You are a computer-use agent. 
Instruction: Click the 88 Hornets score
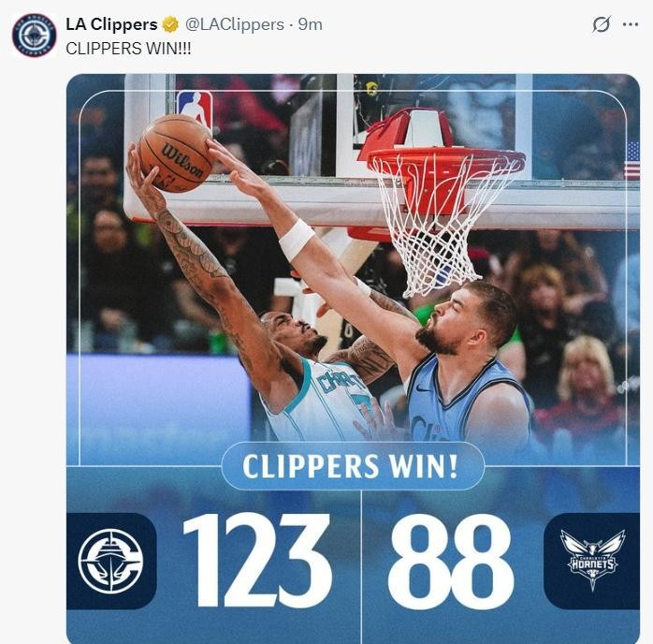[x=451, y=561]
